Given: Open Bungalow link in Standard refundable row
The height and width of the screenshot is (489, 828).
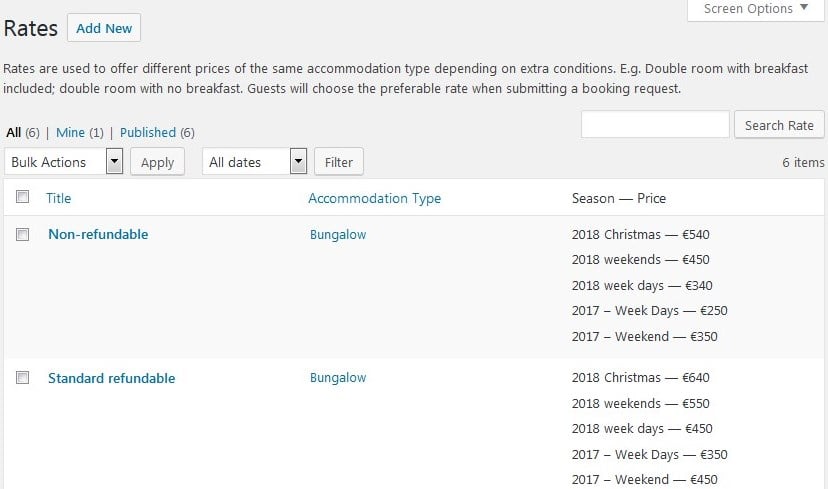Looking at the screenshot, I should coord(338,378).
